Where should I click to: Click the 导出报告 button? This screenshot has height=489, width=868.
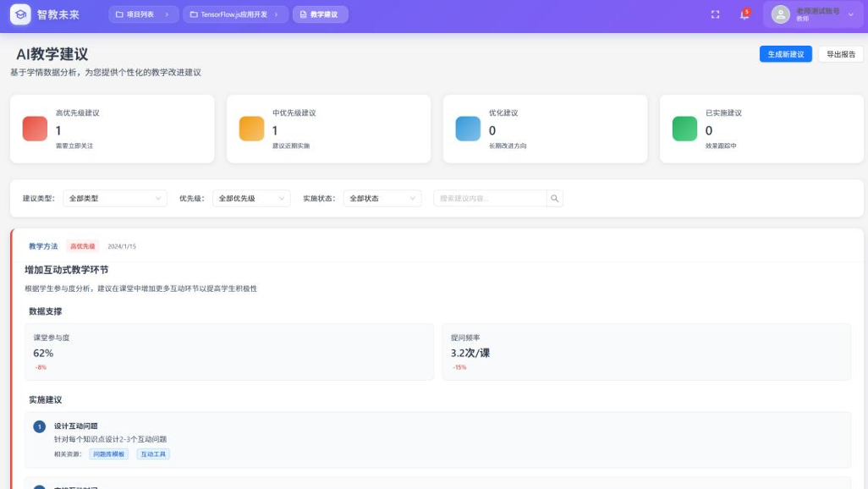click(840, 54)
